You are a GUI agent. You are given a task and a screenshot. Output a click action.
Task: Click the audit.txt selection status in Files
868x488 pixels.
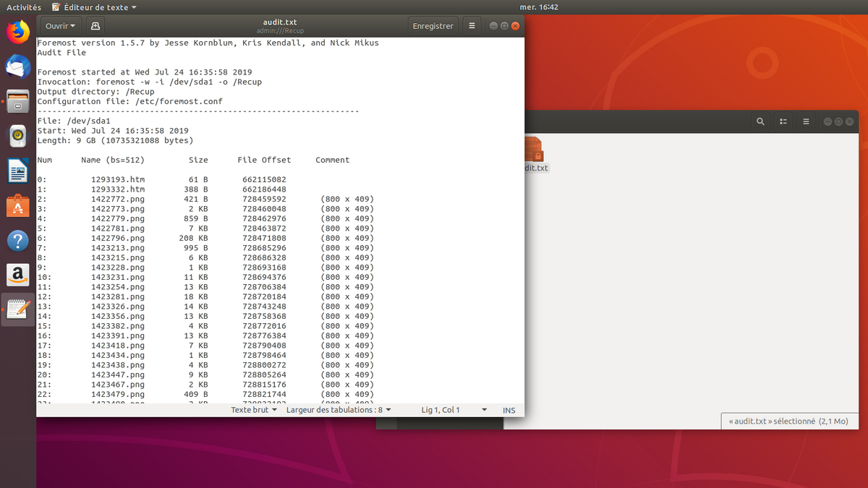click(788, 421)
